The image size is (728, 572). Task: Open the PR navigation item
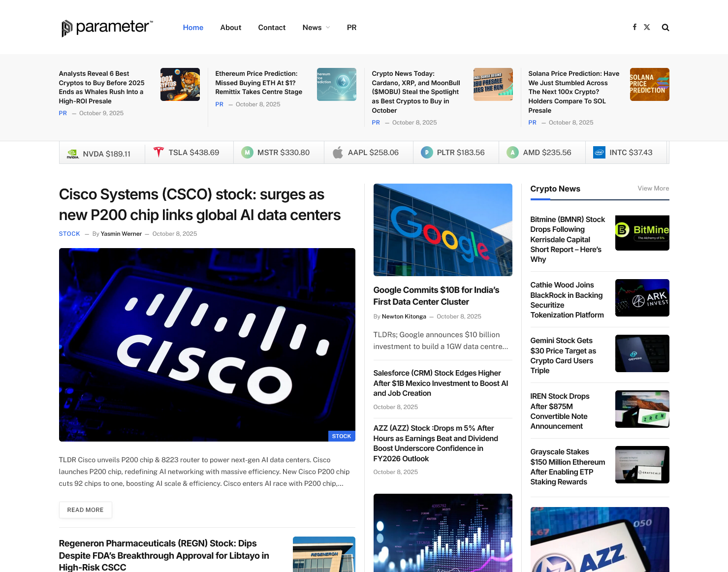[x=351, y=28]
